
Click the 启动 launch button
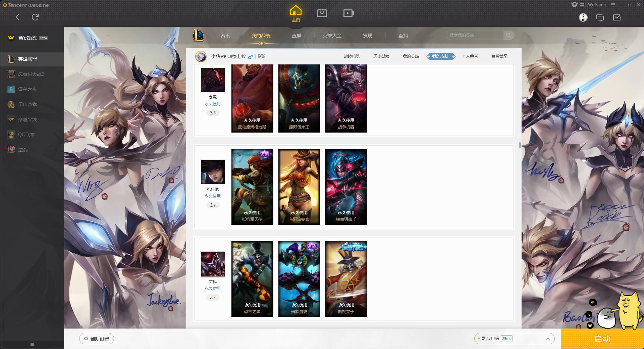(x=602, y=339)
